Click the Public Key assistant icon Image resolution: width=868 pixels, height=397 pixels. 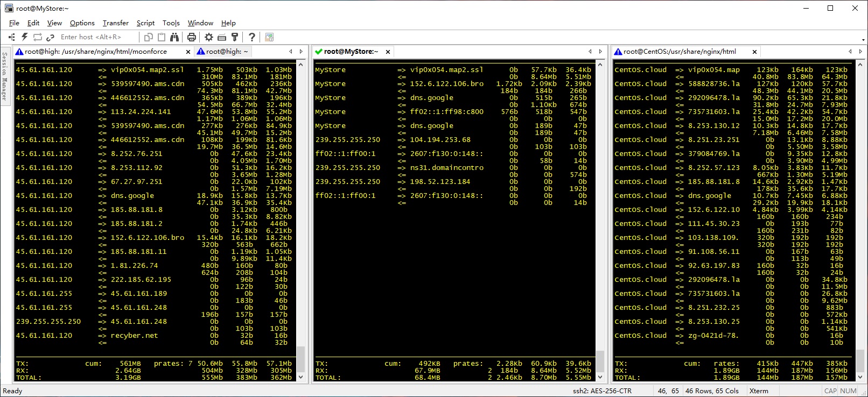(x=235, y=37)
